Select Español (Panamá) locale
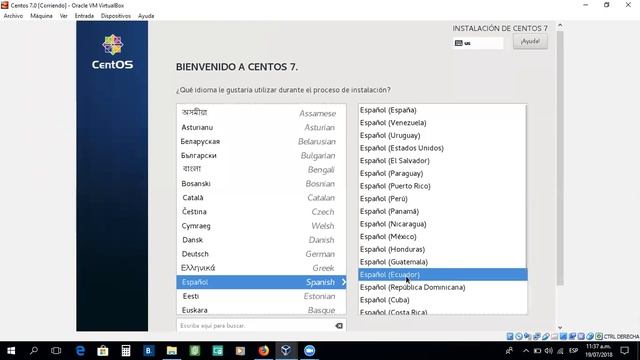The height and width of the screenshot is (360, 640). coord(442,211)
